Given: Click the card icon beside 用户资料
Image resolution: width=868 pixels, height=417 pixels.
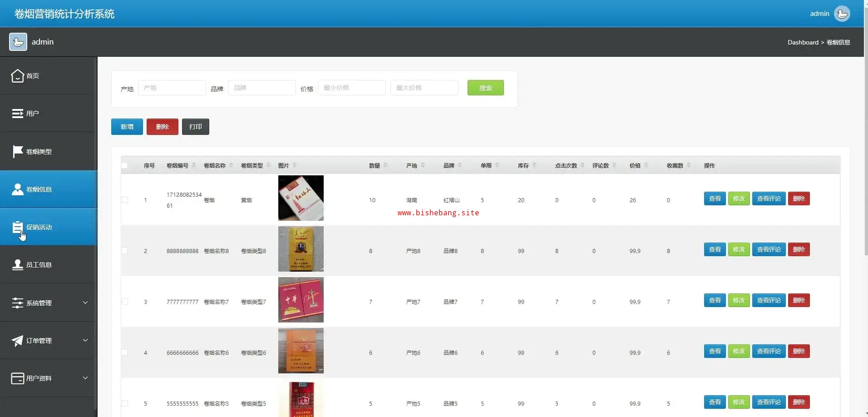Looking at the screenshot, I should click(x=17, y=378).
